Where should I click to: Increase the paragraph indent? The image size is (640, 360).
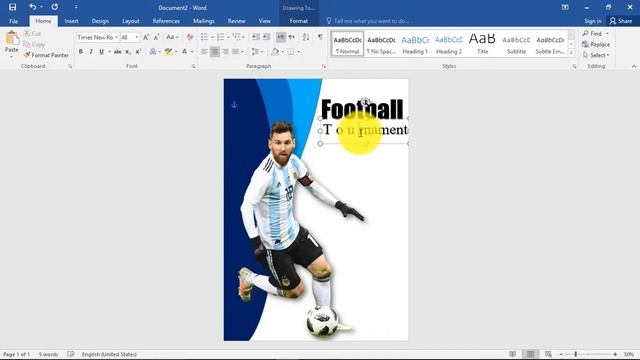pyautogui.click(x=266, y=37)
